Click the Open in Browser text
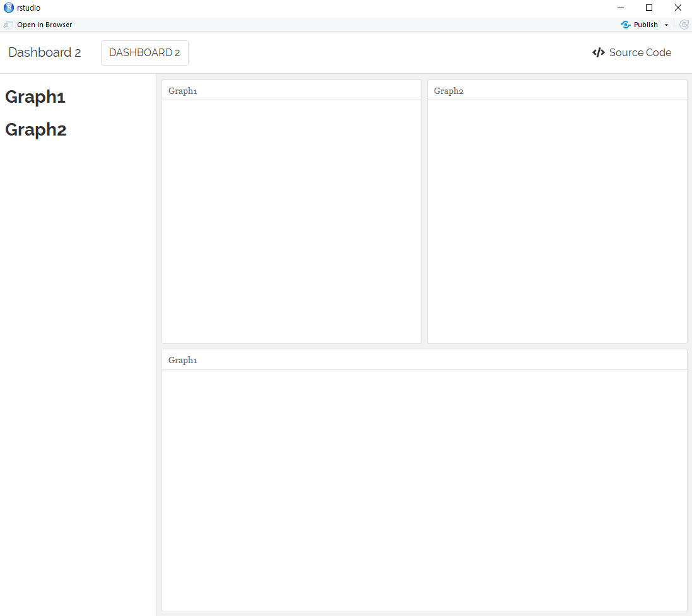 point(45,24)
